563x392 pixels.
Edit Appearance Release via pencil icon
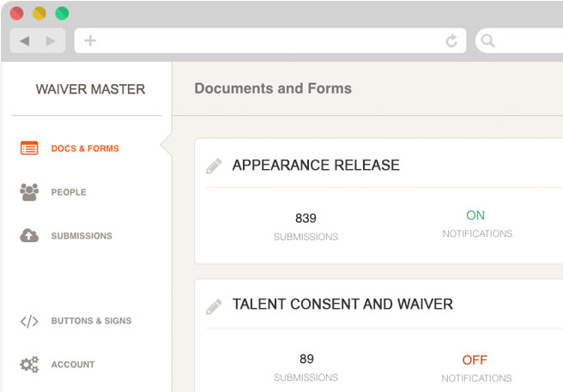click(x=214, y=166)
